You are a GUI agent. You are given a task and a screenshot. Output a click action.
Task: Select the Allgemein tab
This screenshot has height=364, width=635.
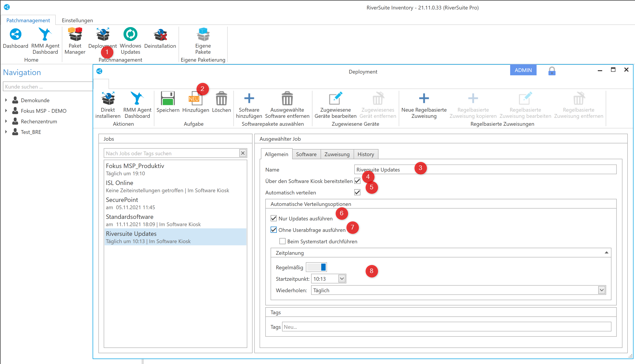pos(276,154)
